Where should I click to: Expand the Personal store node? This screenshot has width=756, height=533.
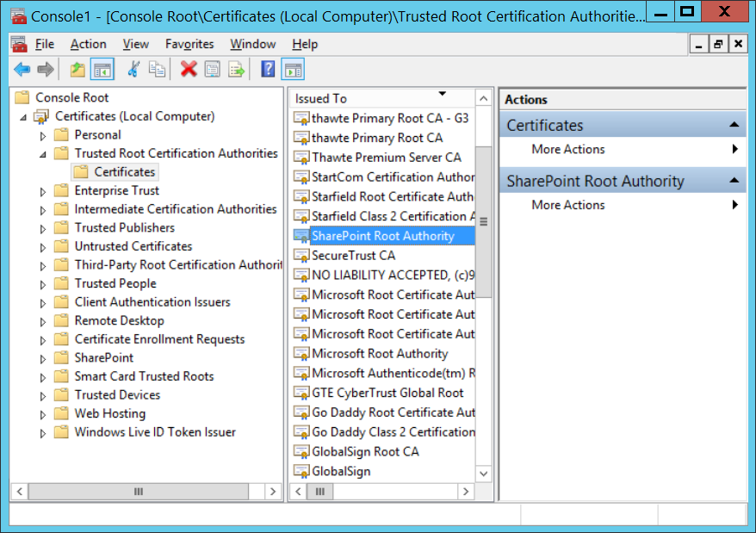coord(43,136)
